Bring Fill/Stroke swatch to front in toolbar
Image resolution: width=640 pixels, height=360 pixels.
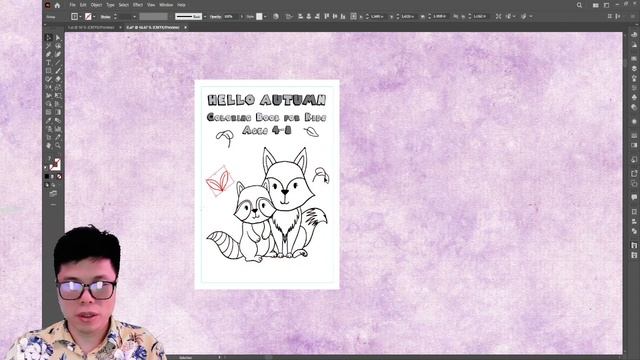55,164
